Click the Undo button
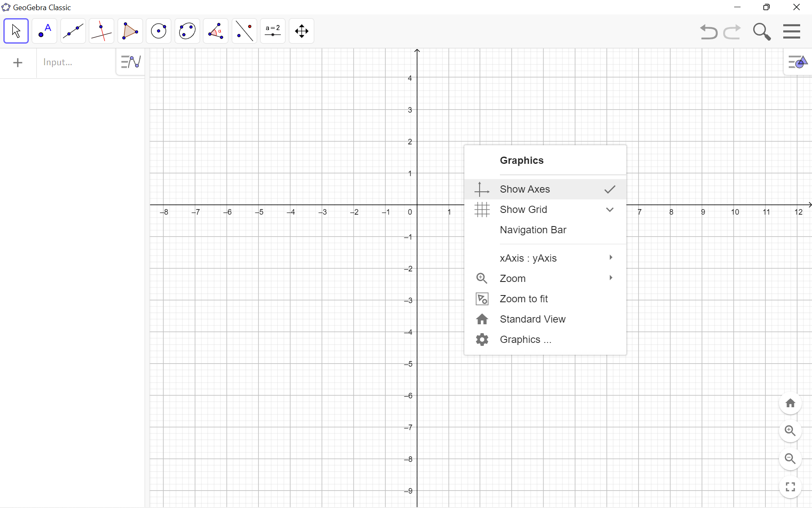The image size is (812, 508). (709, 31)
